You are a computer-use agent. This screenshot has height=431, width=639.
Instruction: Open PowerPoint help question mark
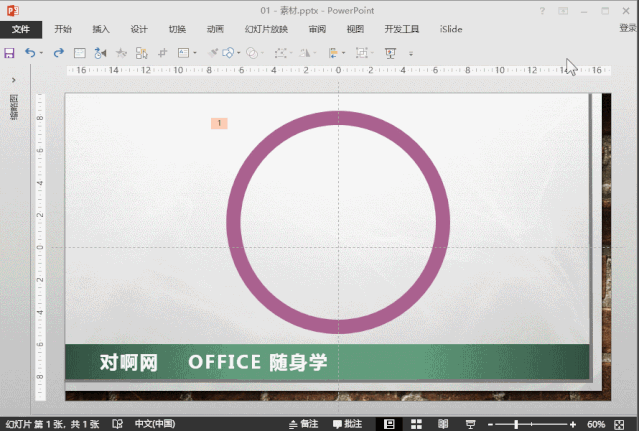point(542,11)
